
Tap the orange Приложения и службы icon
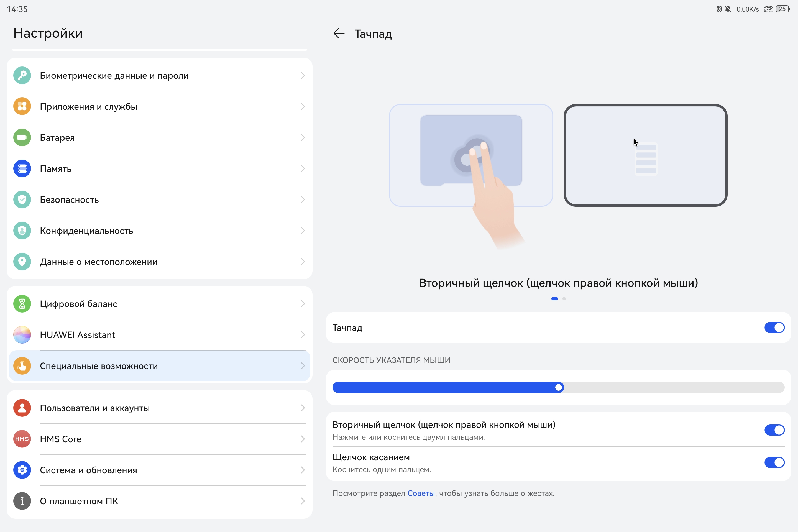click(x=22, y=106)
